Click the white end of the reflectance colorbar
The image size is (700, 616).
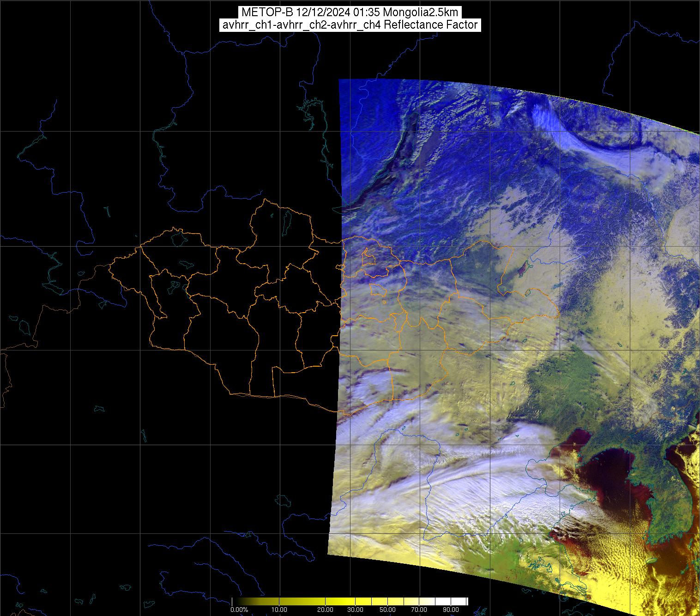[459, 601]
